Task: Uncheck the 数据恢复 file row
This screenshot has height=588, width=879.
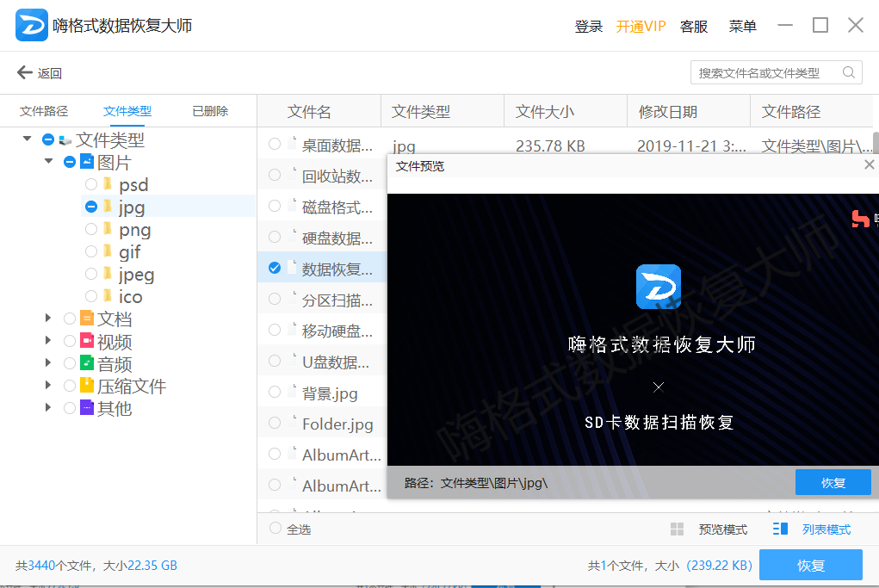Action: click(275, 268)
